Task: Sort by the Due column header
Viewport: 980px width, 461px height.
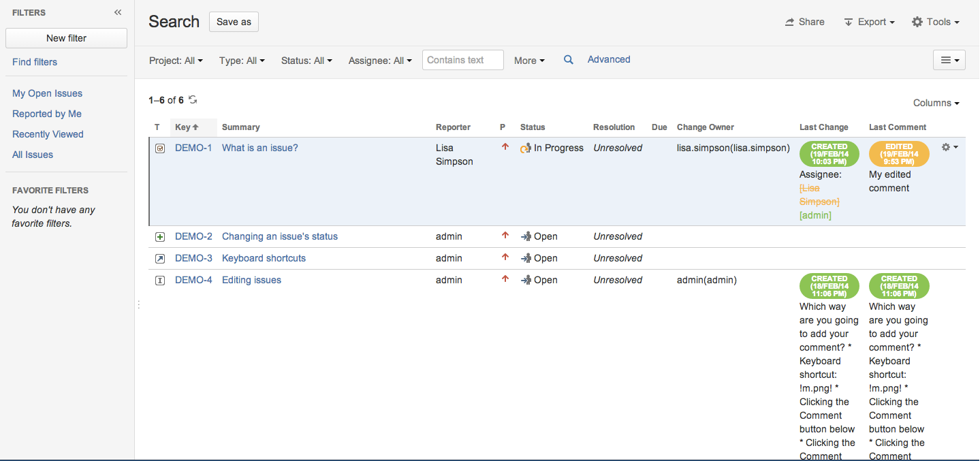Action: pyautogui.click(x=659, y=127)
